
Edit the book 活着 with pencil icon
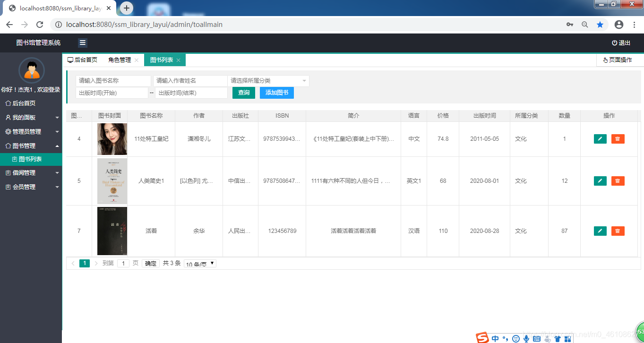click(600, 231)
